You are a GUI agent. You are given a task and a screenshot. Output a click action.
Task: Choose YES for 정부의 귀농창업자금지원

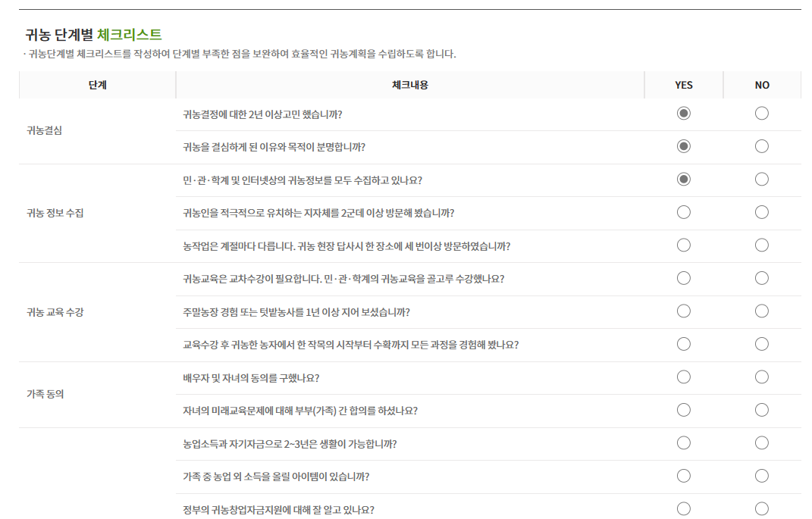[684, 509]
